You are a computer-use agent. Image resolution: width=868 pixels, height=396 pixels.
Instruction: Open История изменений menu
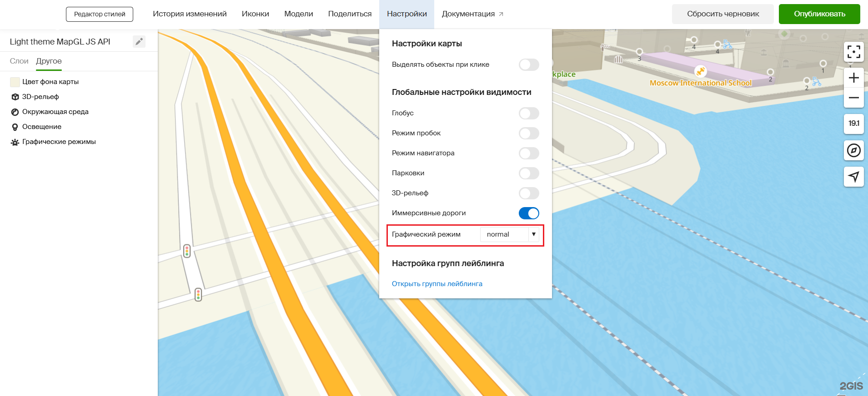(x=190, y=14)
